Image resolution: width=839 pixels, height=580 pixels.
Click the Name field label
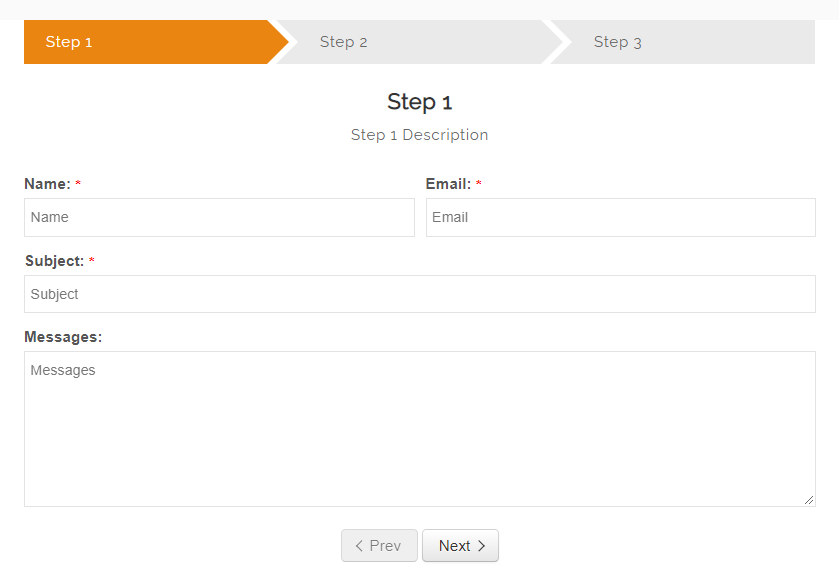coord(47,184)
